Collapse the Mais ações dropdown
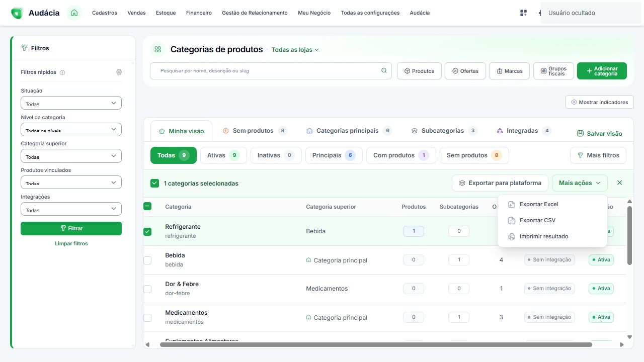The height and width of the screenshot is (362, 644). point(580,183)
